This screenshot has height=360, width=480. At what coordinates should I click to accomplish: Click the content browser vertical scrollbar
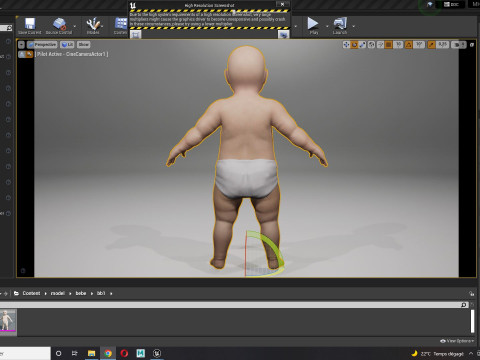pos(472,321)
